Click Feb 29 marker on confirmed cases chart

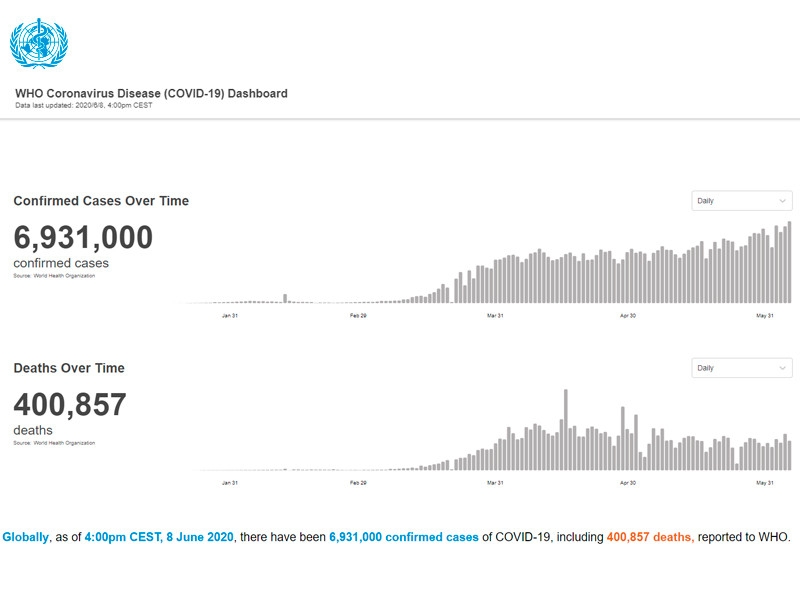click(358, 316)
